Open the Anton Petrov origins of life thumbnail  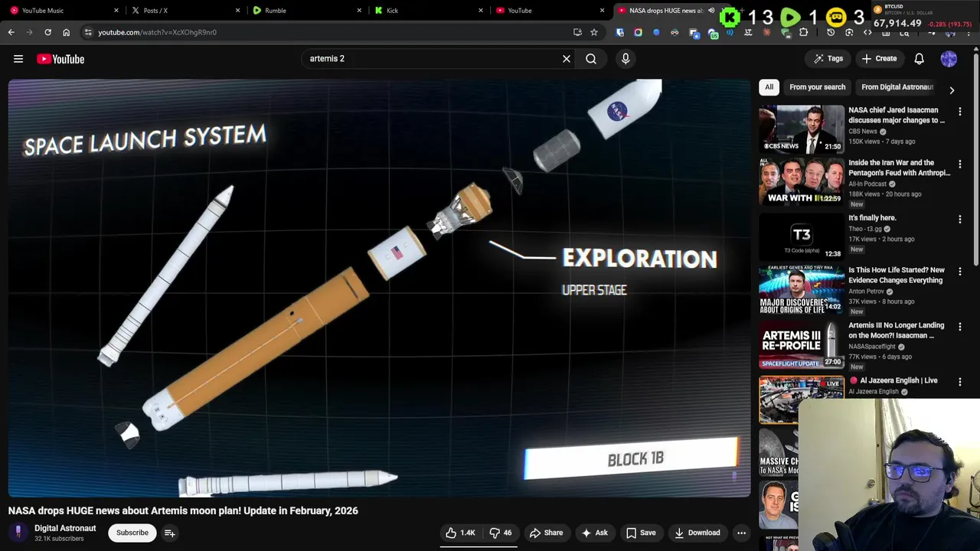801,289
